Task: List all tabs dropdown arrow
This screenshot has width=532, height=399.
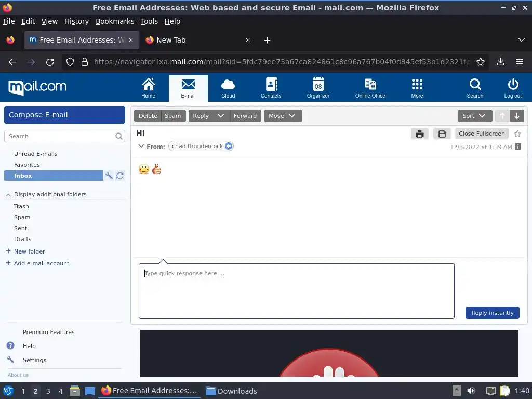Action: click(x=522, y=40)
